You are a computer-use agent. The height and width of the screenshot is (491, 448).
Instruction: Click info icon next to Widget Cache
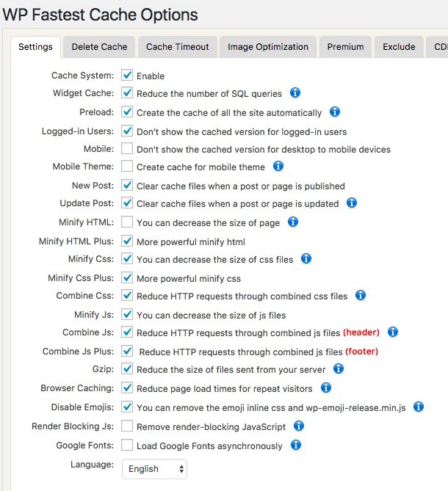[295, 93]
